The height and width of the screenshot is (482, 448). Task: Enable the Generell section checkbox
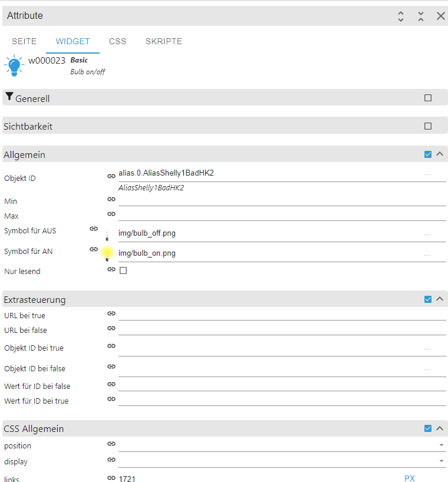click(428, 98)
